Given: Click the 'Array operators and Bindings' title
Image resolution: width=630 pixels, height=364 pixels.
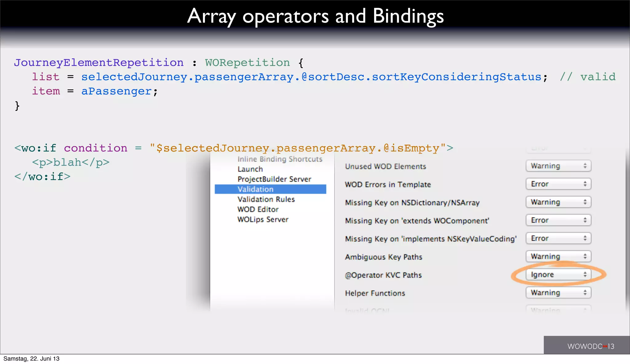Looking at the screenshot, I should 315,16.
